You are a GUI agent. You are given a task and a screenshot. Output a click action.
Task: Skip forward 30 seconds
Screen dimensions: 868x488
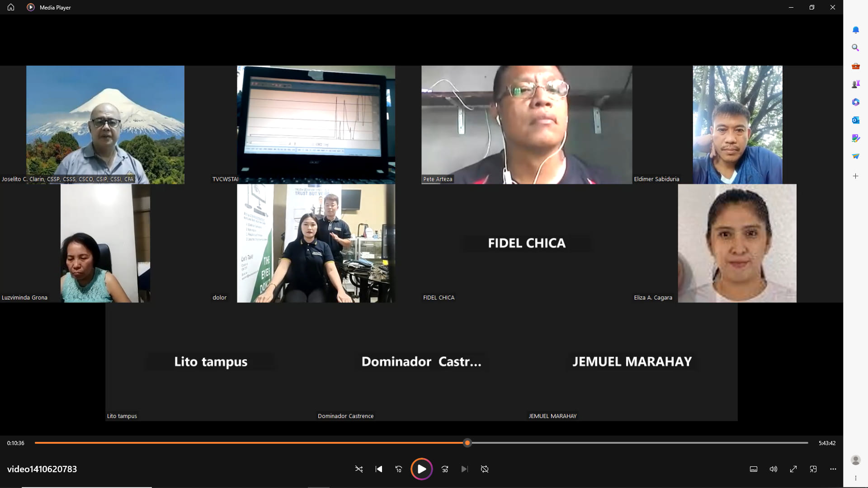[x=445, y=469]
